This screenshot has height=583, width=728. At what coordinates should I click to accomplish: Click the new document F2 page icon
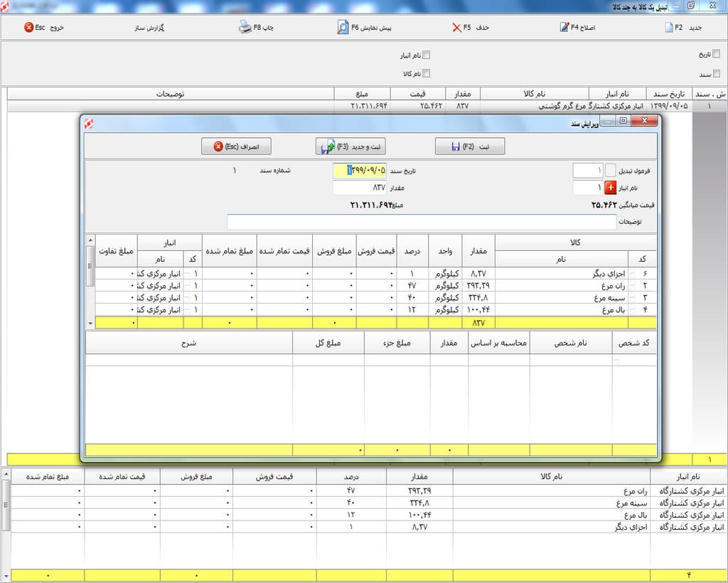click(669, 28)
